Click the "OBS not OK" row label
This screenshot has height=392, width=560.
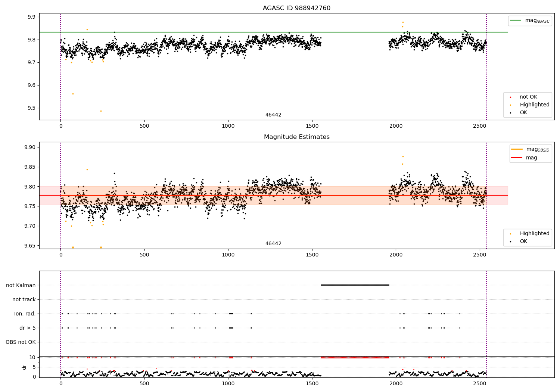pyautogui.click(x=21, y=342)
